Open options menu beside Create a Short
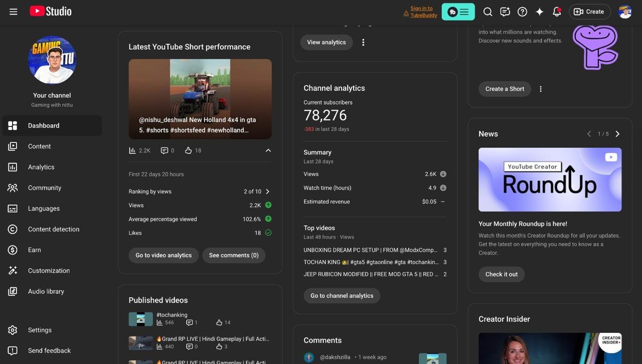 tap(540, 89)
